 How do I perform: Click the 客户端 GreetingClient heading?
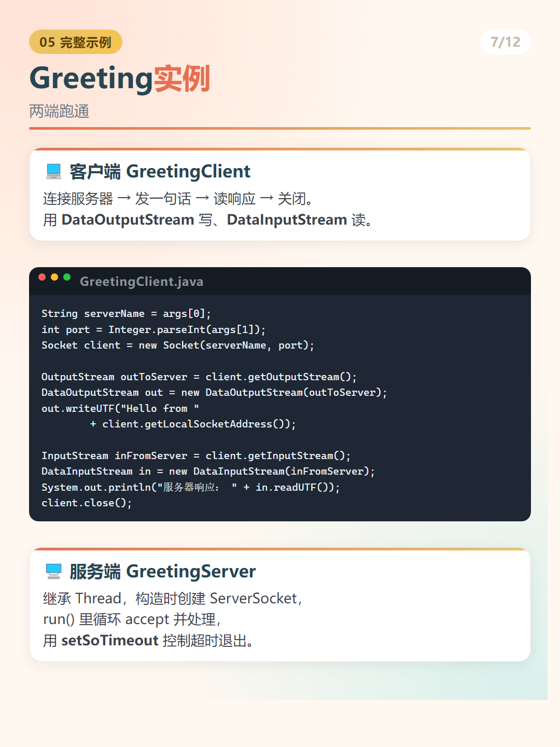[160, 171]
